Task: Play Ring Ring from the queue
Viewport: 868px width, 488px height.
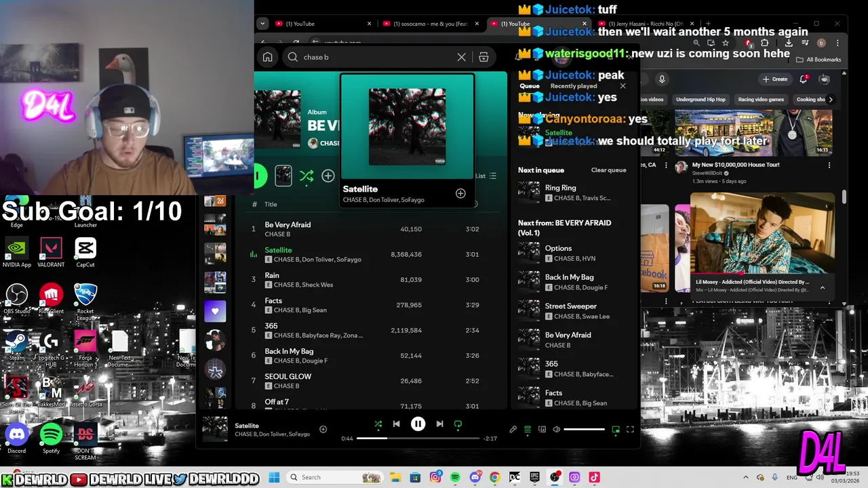Action: pos(574,192)
